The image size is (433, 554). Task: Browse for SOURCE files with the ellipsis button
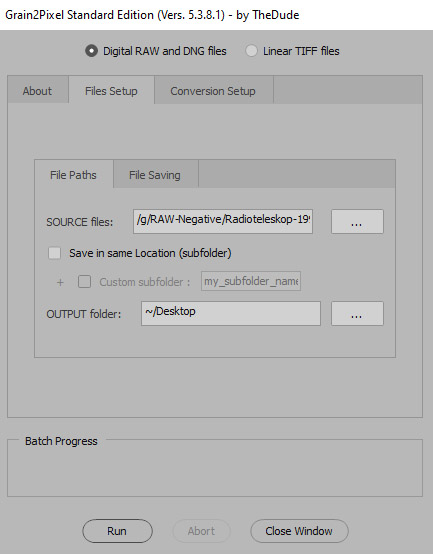pos(357,221)
